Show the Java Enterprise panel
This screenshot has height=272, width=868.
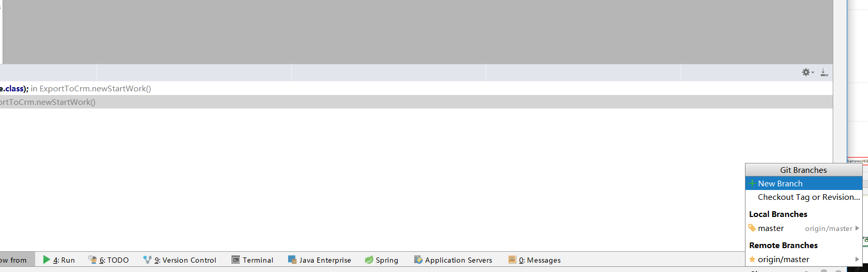[x=320, y=260]
